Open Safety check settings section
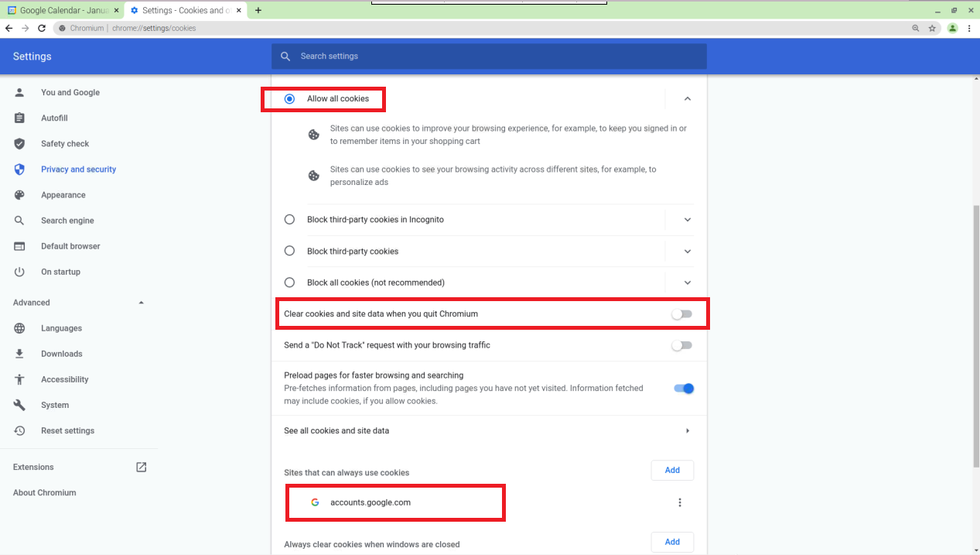Viewport: 980px width, 555px height. click(65, 143)
